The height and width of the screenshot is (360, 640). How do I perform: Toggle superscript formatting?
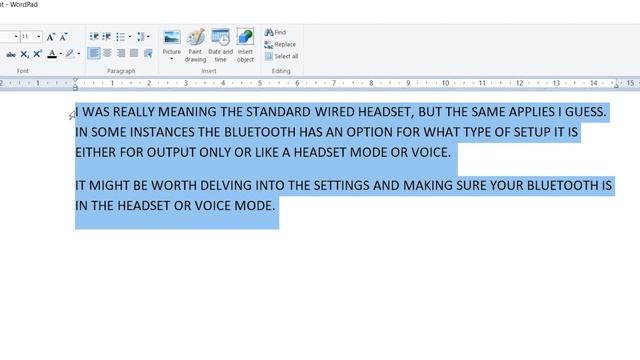point(38,54)
